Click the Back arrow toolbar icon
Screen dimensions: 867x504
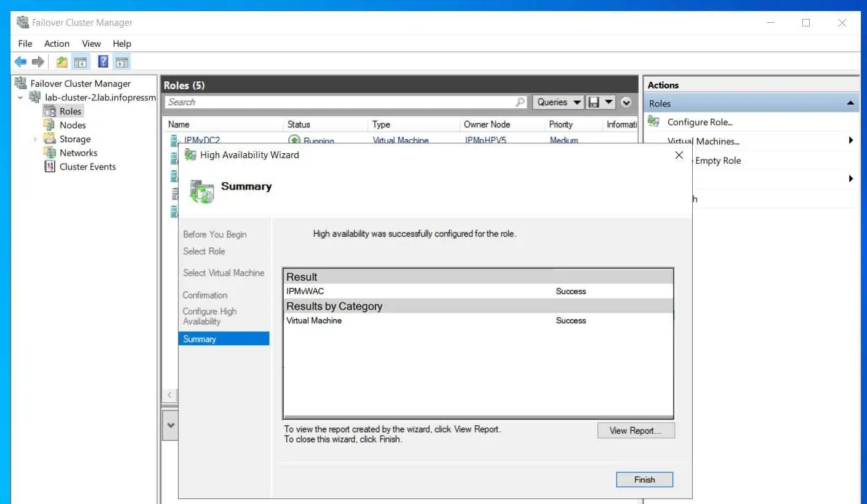pos(21,62)
